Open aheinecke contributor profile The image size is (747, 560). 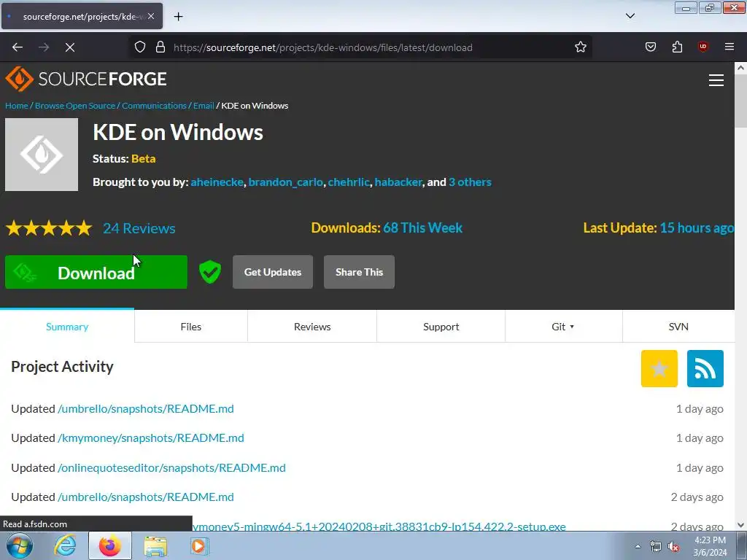coord(217,182)
